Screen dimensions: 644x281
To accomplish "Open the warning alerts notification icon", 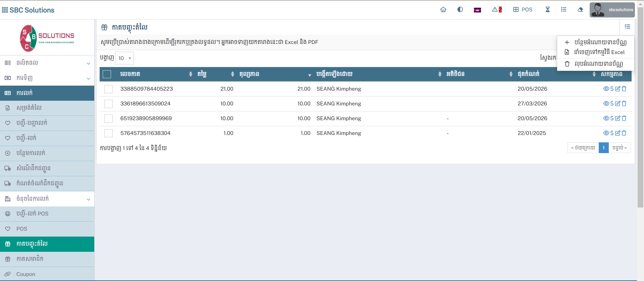I will (x=496, y=10).
